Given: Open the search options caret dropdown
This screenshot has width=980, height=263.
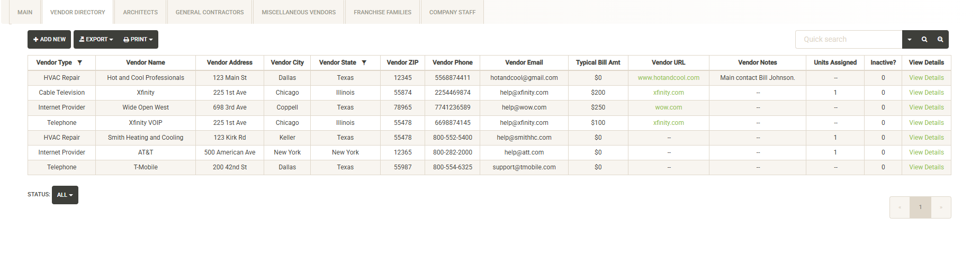Looking at the screenshot, I should 910,40.
